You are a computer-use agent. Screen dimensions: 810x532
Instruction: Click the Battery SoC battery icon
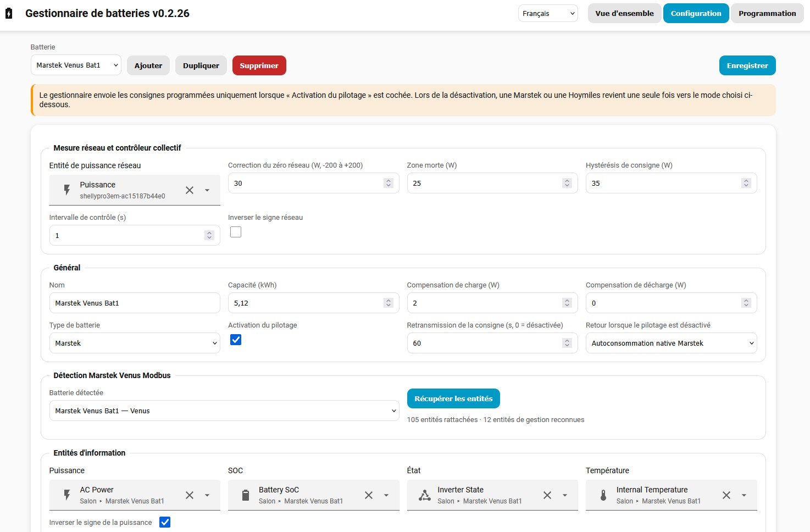coord(246,495)
